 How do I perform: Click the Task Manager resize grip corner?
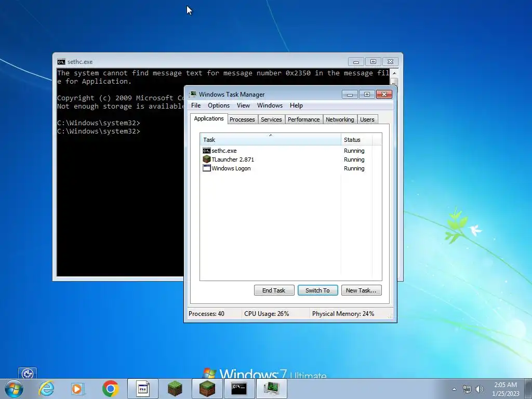click(x=391, y=315)
